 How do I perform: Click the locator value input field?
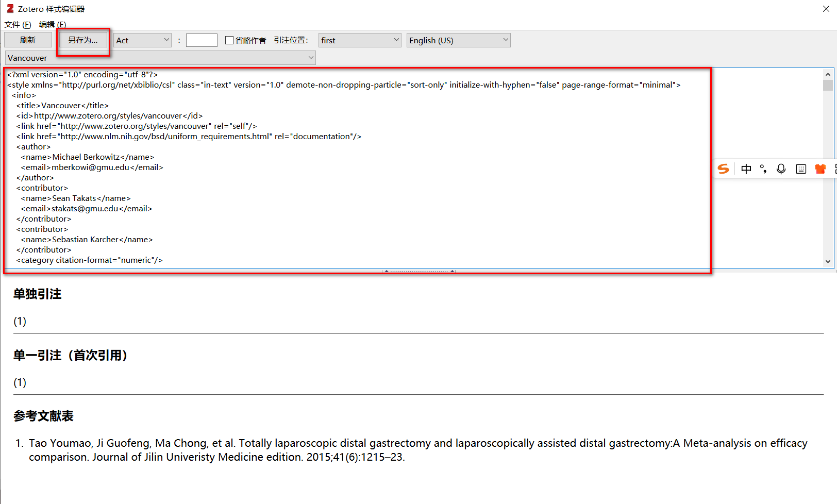coord(202,40)
